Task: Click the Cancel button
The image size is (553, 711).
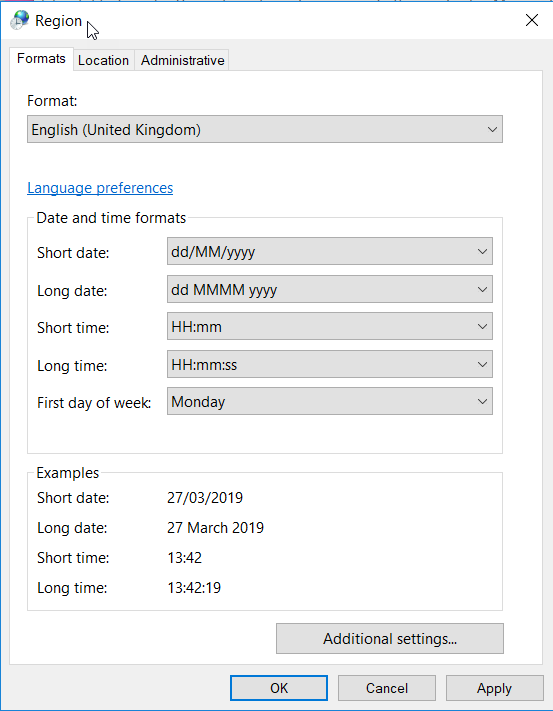Action: point(387,688)
